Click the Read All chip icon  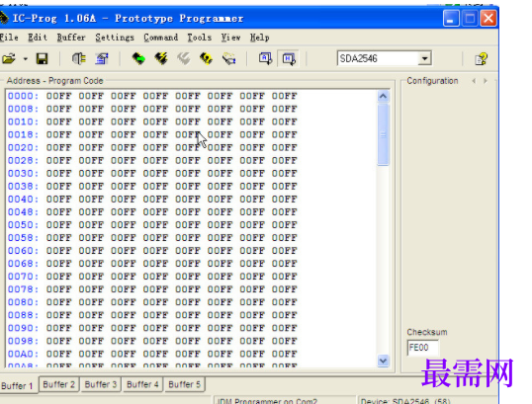(138, 59)
